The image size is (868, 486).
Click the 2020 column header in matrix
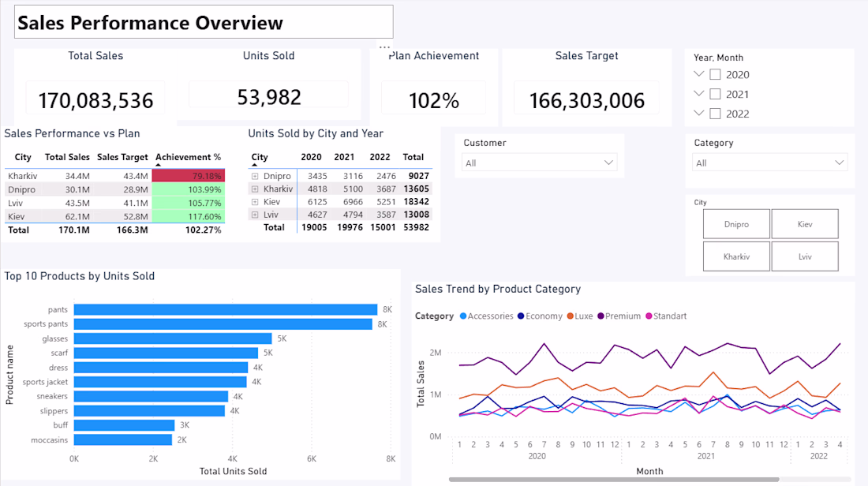point(311,157)
